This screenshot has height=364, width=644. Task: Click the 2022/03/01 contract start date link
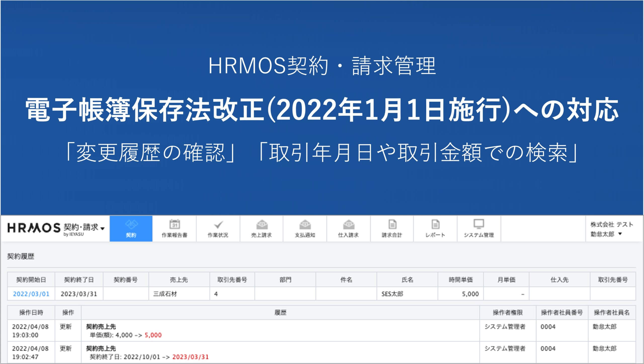tap(31, 294)
